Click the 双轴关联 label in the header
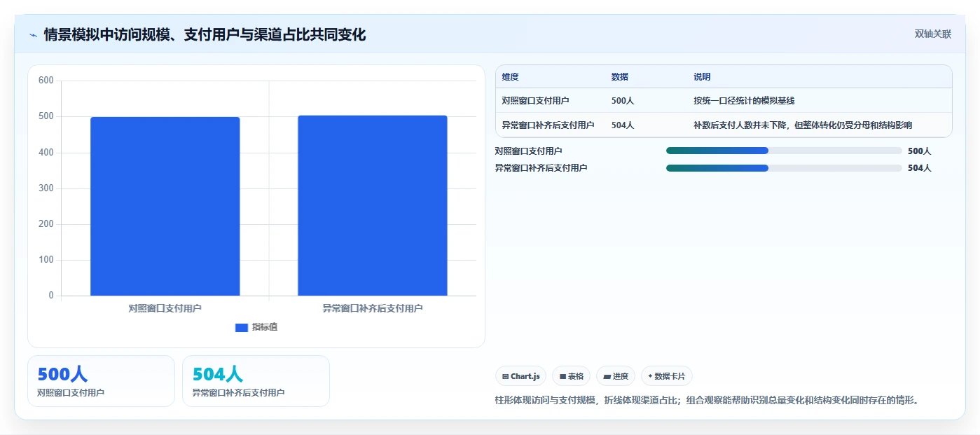The image size is (980, 435). click(x=932, y=34)
